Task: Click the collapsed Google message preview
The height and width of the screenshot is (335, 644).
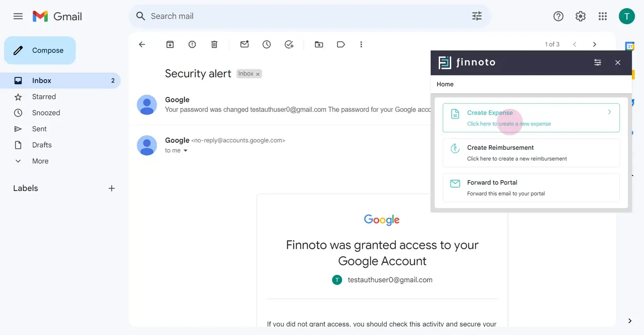Action: [284, 105]
